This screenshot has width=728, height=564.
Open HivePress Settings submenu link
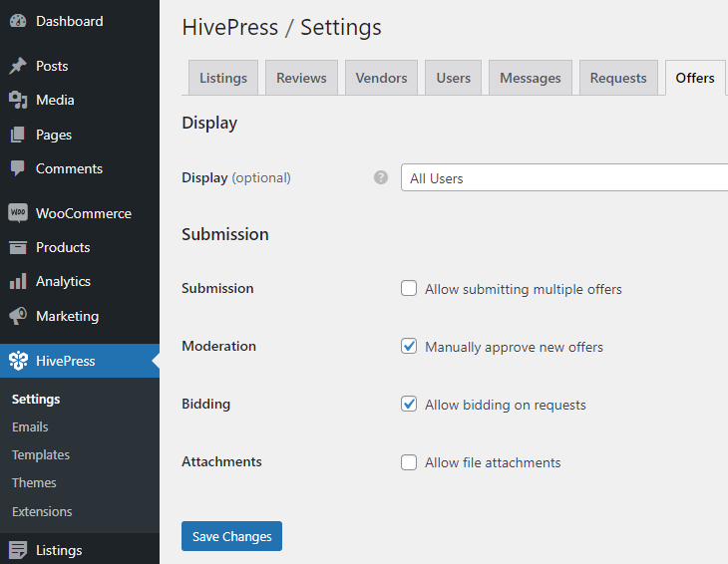point(36,399)
